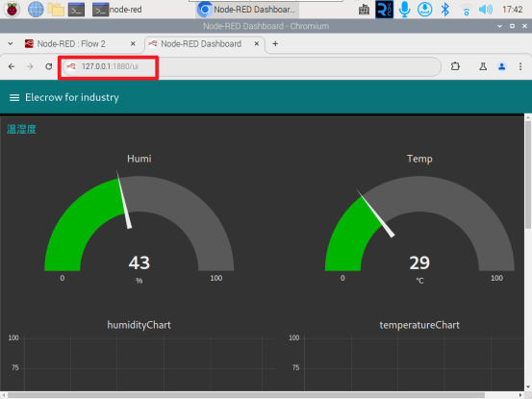
Task: Open the Chrome Labs flask icon
Action: click(483, 66)
